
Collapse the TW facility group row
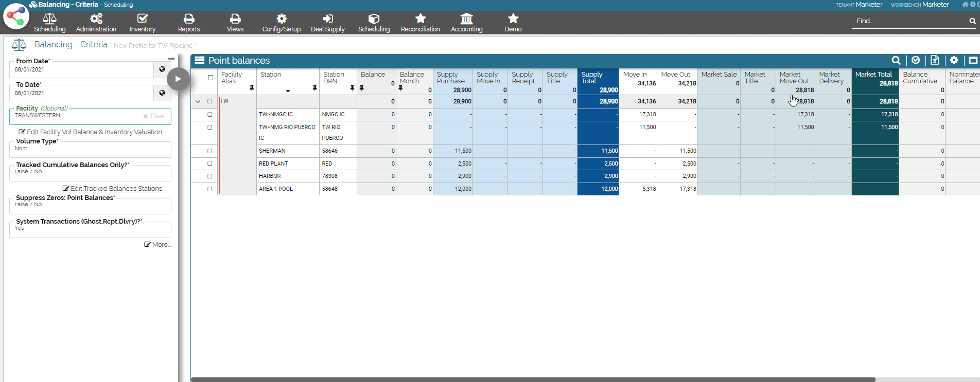(198, 102)
